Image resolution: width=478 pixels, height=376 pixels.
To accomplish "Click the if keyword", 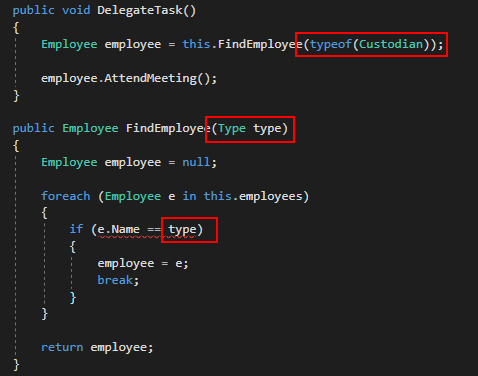I will point(76,229).
